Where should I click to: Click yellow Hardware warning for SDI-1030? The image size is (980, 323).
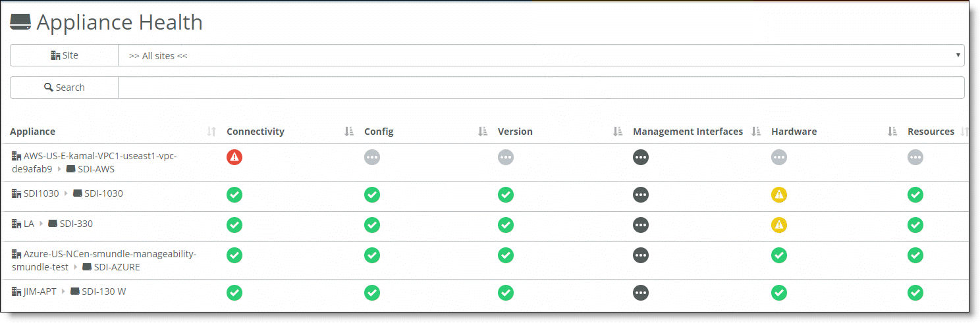(x=779, y=195)
